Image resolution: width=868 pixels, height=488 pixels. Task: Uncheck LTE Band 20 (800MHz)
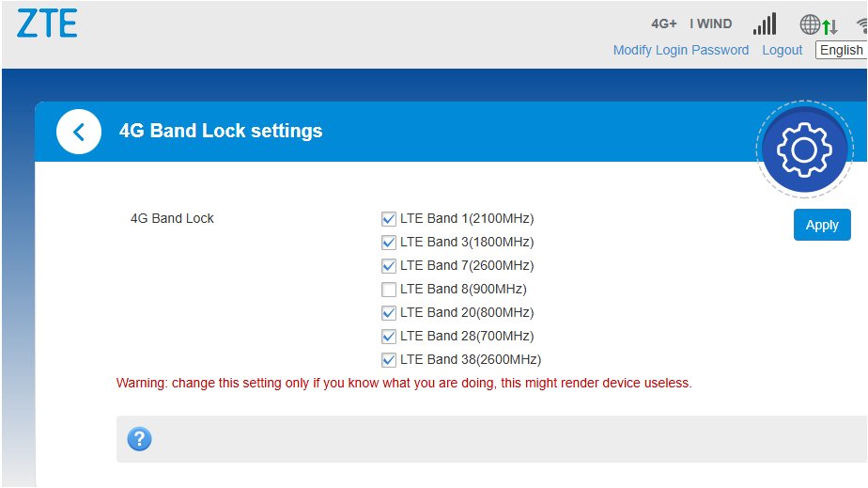[x=389, y=313]
